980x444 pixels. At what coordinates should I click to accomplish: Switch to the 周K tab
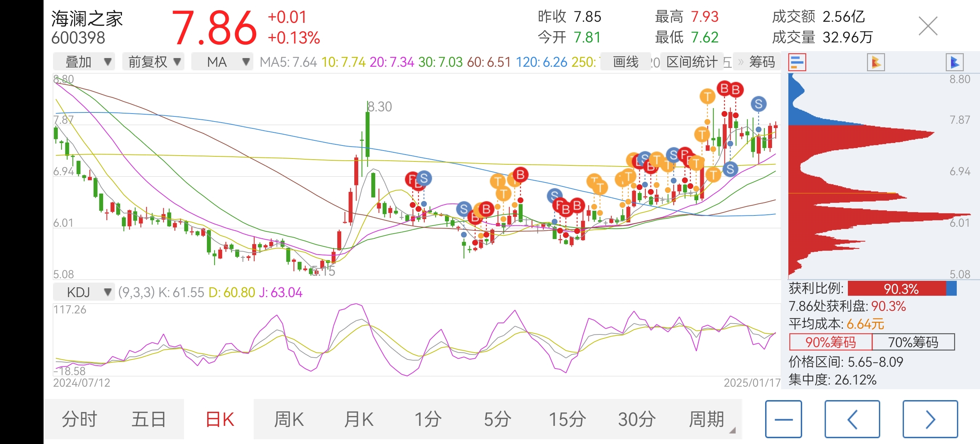pos(289,419)
